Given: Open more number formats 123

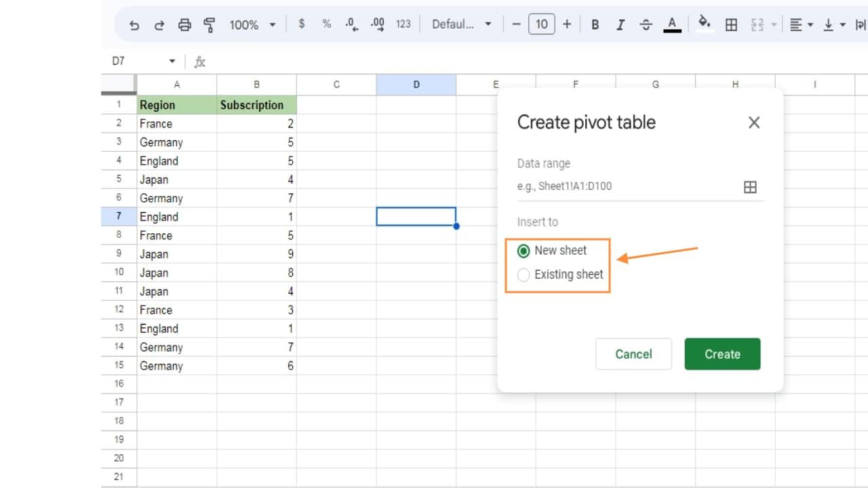Looking at the screenshot, I should point(403,24).
